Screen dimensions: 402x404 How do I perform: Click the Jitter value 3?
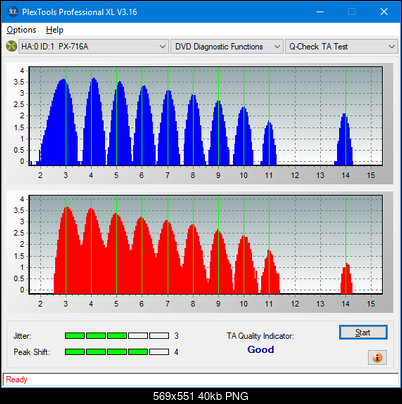[176, 336]
